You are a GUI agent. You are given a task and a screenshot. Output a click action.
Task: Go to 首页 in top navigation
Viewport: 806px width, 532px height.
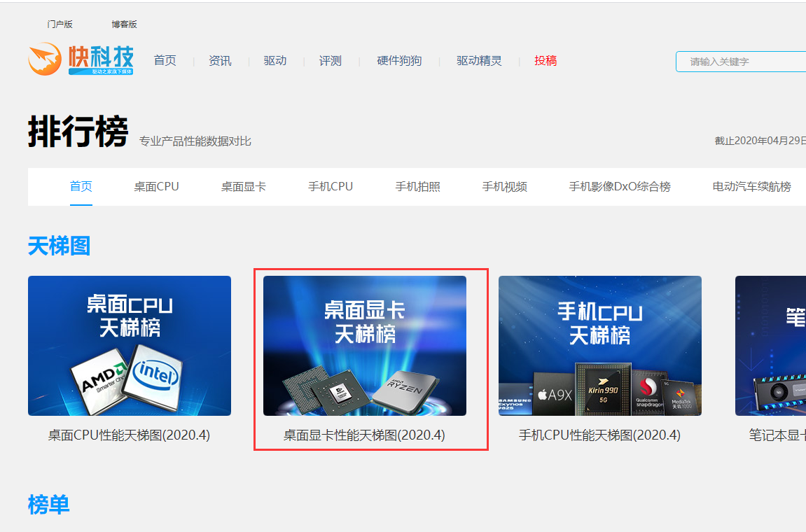pyautogui.click(x=165, y=61)
